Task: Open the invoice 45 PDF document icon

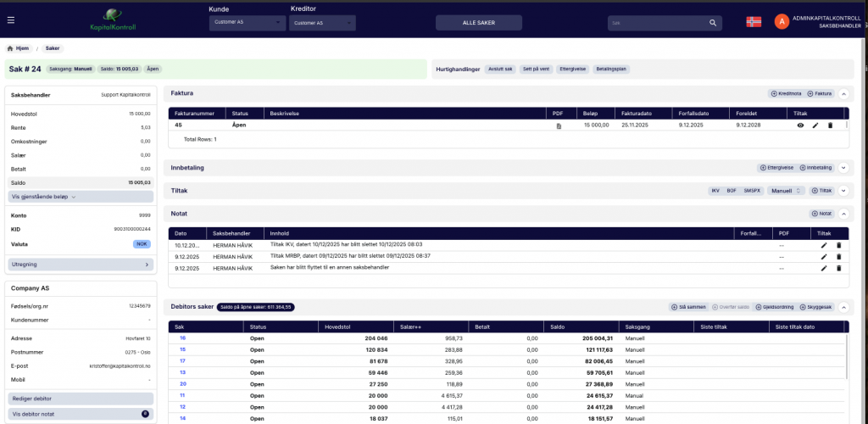Action: [558, 126]
